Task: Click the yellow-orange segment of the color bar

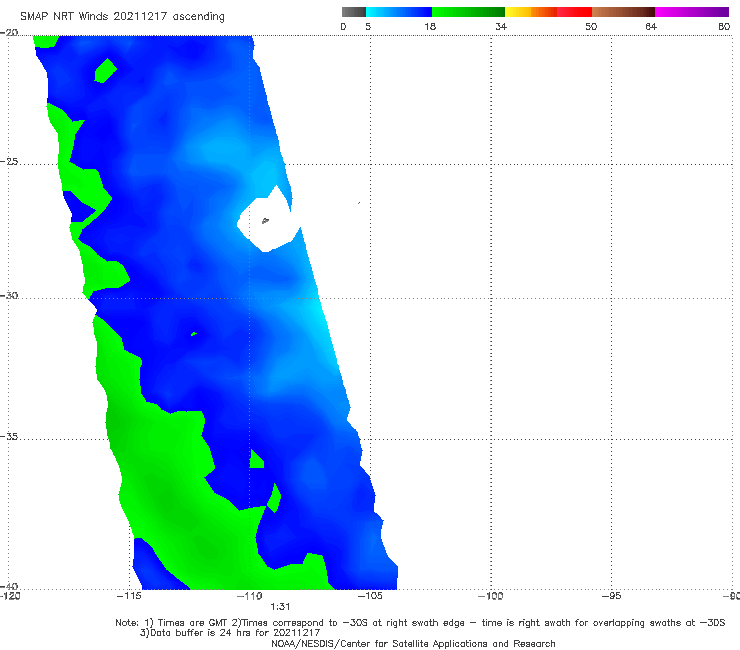Action: click(x=531, y=12)
